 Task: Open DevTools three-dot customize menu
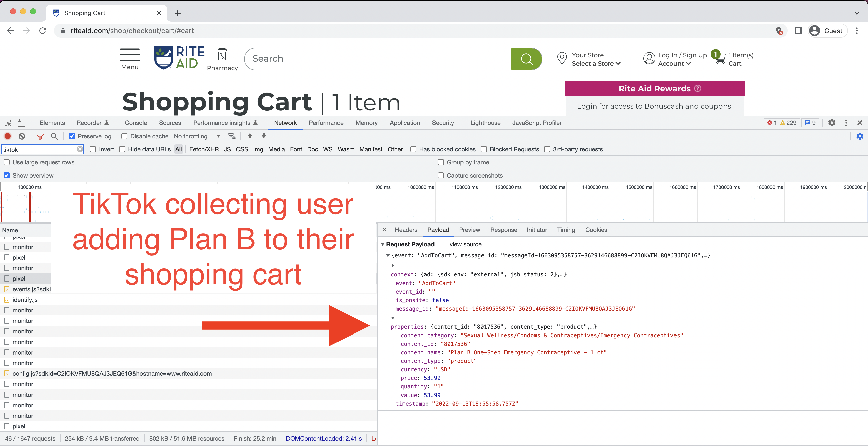pyautogui.click(x=846, y=123)
